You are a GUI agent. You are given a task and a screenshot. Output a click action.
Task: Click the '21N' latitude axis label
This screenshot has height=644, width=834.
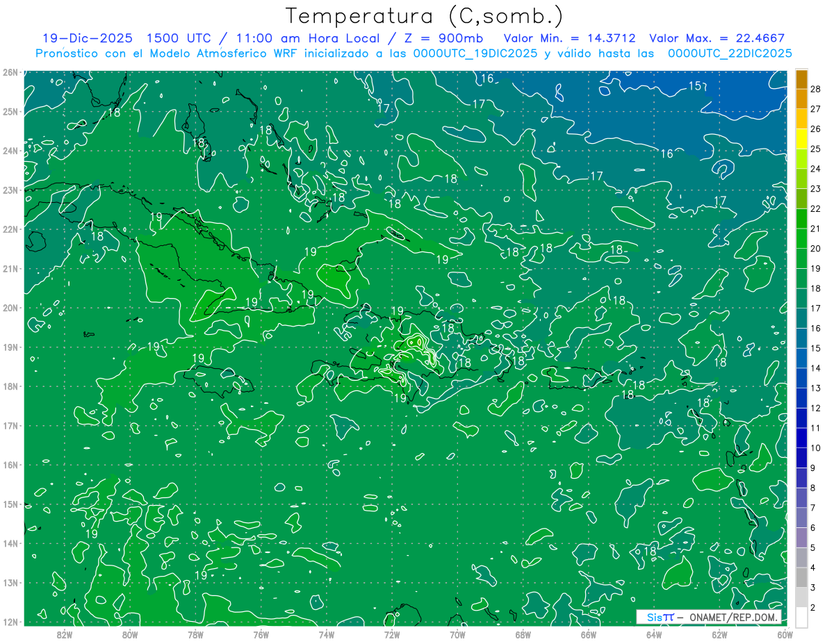(x=11, y=268)
